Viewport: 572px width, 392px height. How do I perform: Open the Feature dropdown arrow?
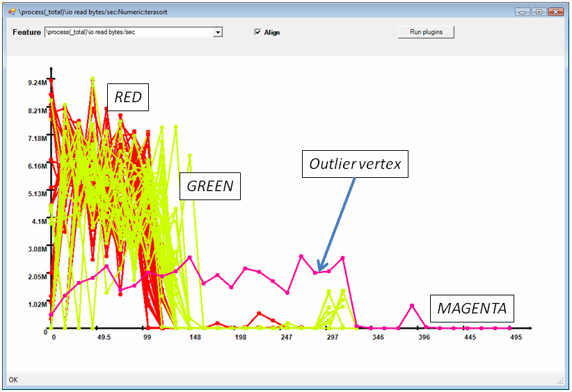(218, 32)
